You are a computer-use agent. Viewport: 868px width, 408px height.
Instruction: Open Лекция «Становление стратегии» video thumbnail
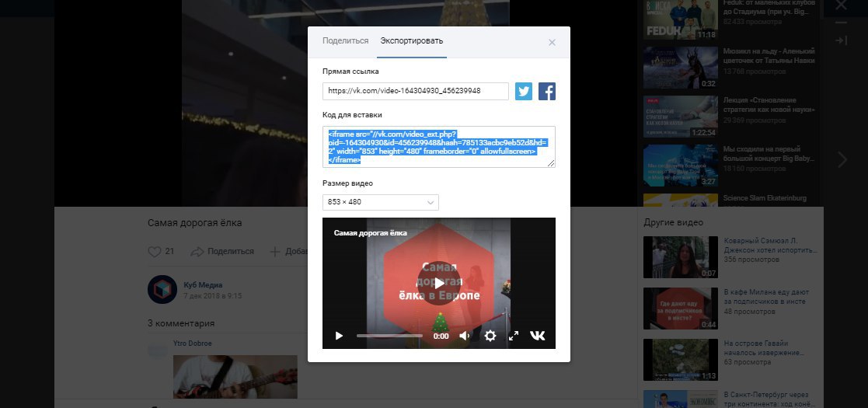tap(681, 117)
